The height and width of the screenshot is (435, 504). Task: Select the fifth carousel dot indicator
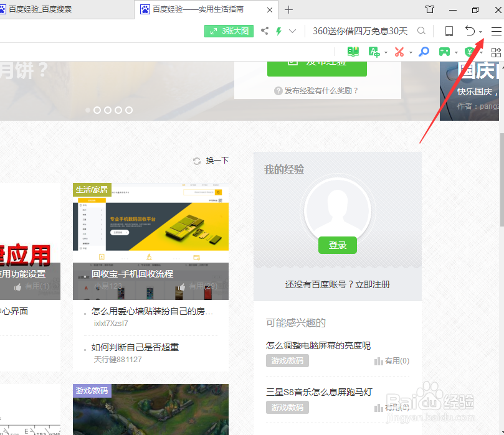(129, 110)
